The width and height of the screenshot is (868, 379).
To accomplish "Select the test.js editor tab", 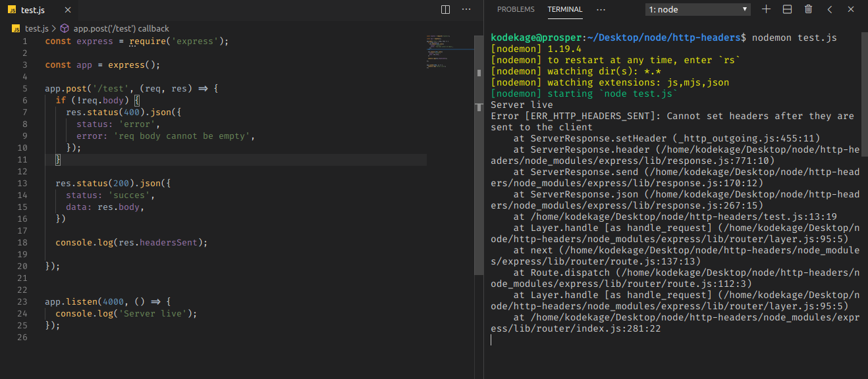I will [40, 10].
